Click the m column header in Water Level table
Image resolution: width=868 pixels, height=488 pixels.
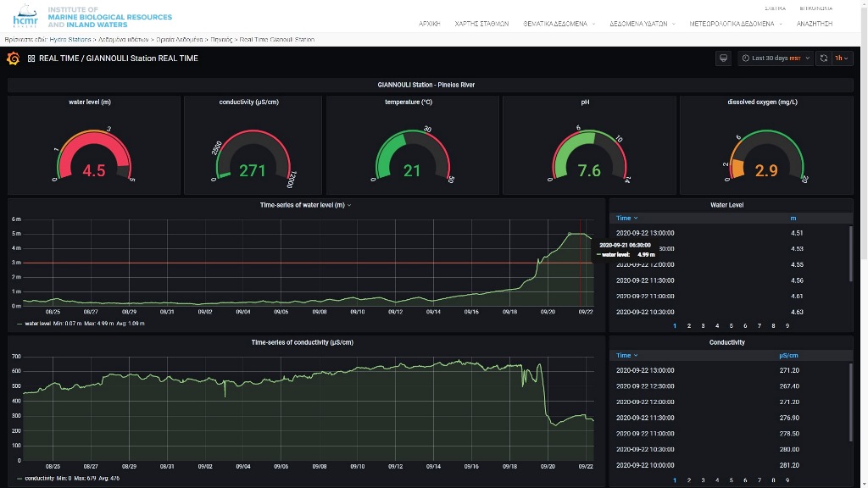pos(793,218)
